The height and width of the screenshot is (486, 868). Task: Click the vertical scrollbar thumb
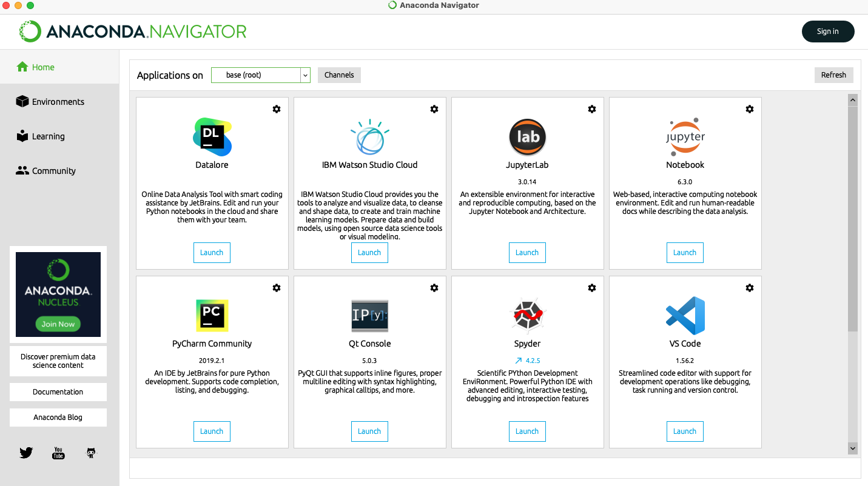853,219
